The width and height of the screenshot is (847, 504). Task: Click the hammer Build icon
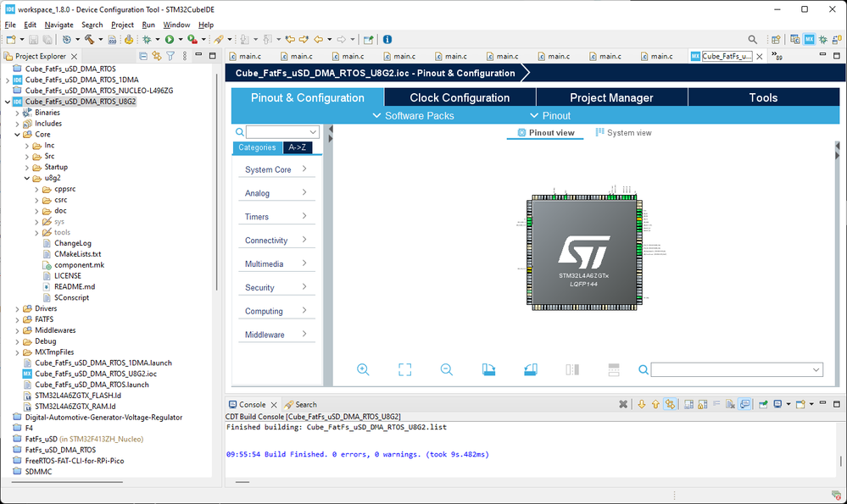(90, 40)
